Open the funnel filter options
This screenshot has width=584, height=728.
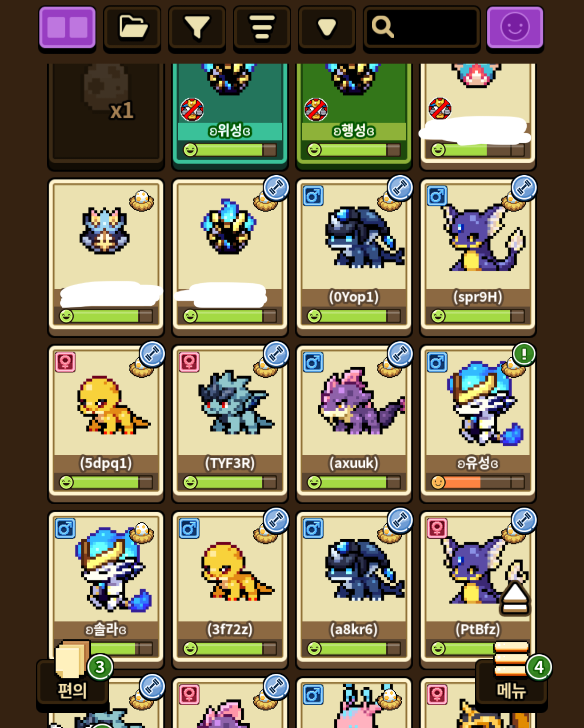(197, 27)
